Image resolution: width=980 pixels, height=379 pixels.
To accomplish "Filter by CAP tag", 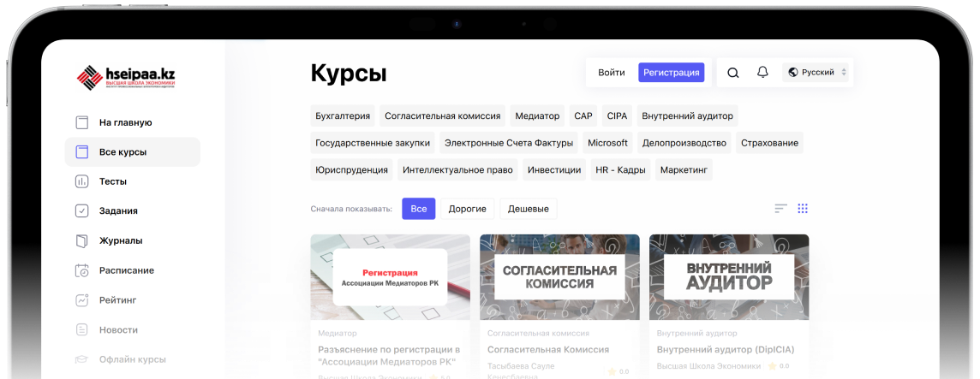I will pyautogui.click(x=583, y=116).
